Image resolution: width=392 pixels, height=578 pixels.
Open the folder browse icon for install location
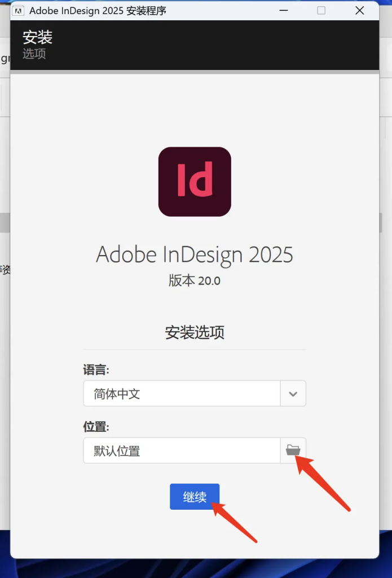coord(293,450)
